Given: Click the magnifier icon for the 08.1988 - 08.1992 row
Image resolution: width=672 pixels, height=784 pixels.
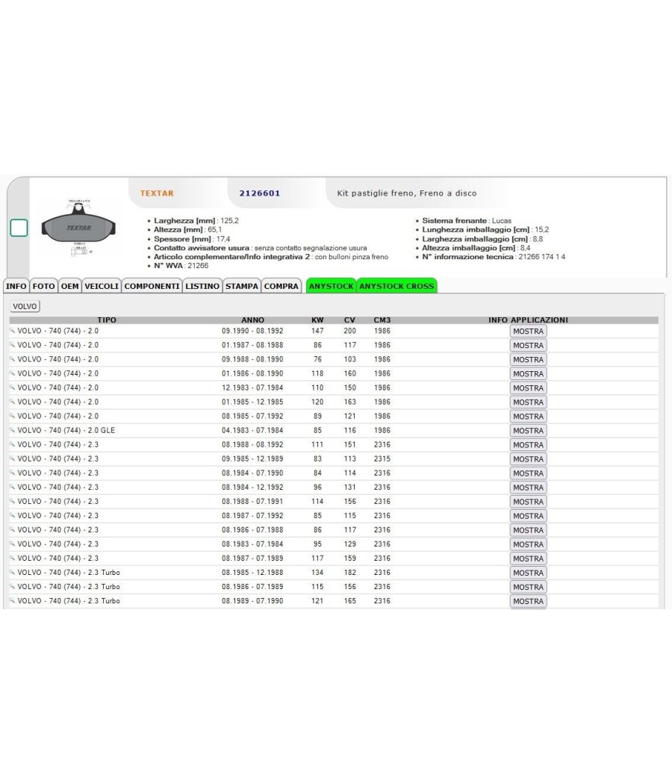Looking at the screenshot, I should [12, 444].
